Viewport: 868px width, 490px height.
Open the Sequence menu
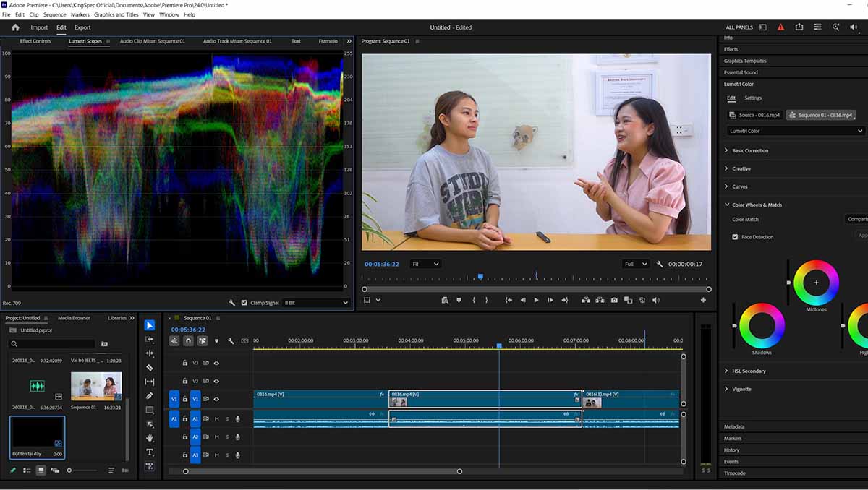(55, 14)
